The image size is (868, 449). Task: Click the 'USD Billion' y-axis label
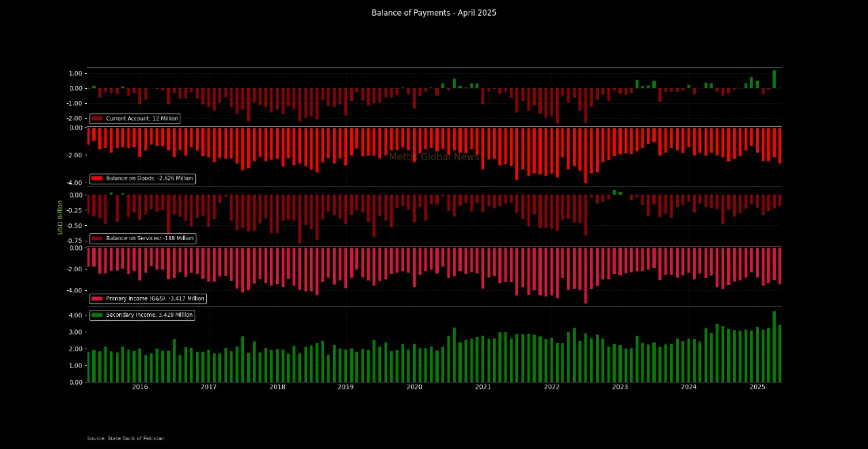coord(60,217)
